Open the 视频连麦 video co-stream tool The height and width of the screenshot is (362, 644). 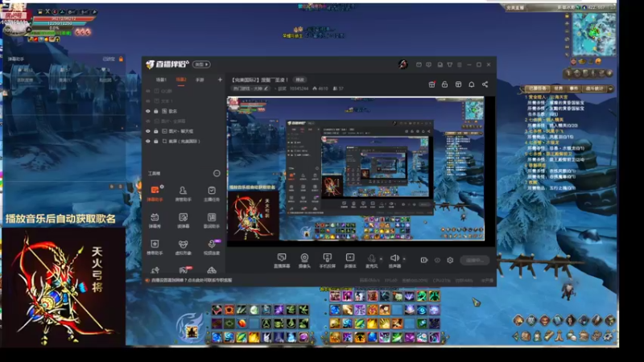coord(212,247)
